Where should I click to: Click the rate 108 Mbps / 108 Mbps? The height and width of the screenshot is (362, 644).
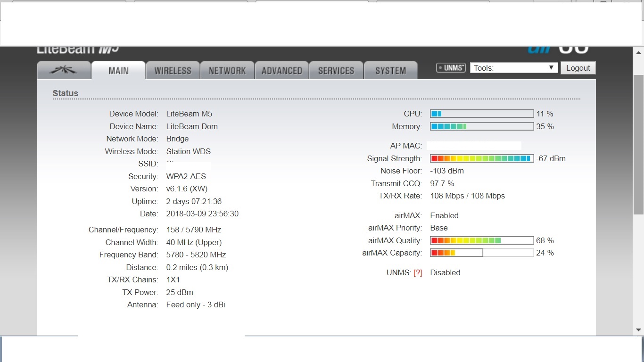pyautogui.click(x=468, y=196)
